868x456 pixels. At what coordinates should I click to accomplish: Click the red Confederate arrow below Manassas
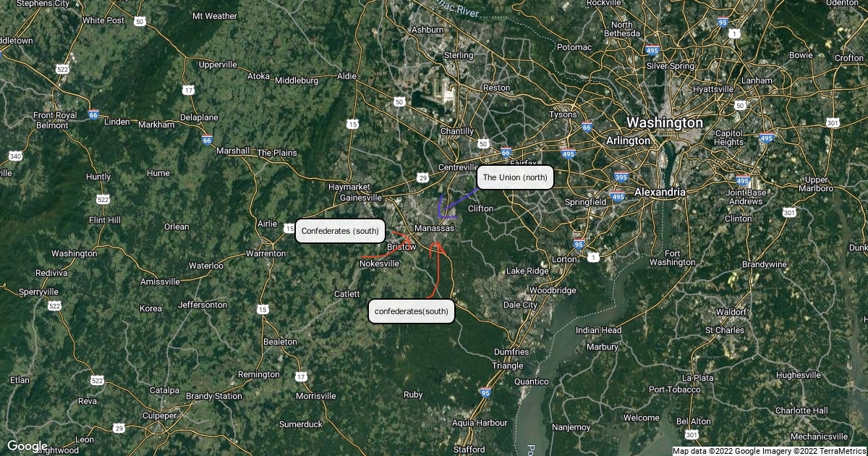[x=436, y=269]
